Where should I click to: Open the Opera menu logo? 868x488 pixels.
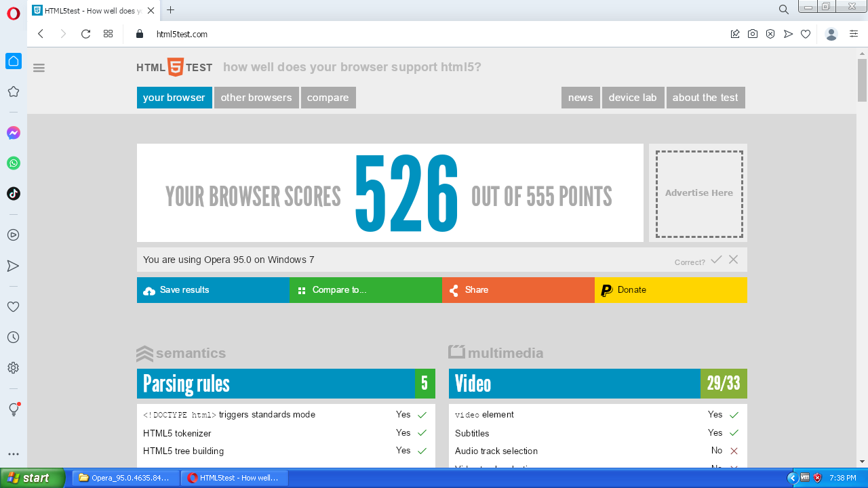pos(14,14)
